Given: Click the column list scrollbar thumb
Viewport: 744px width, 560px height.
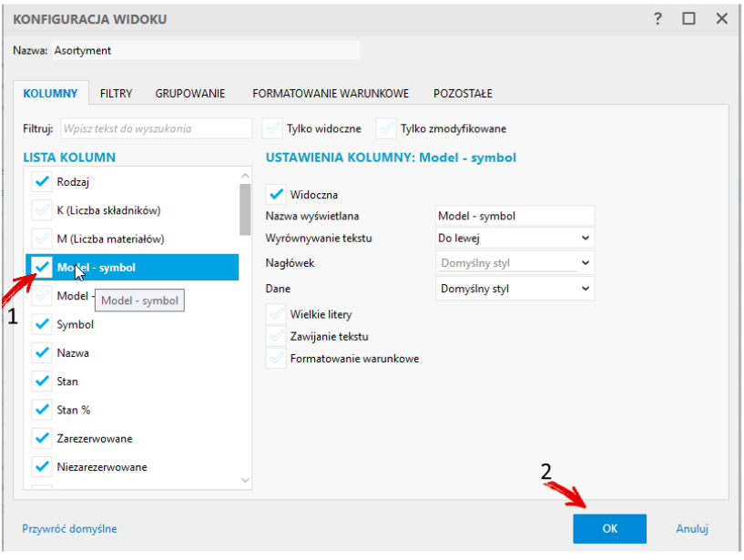Looking at the screenshot, I should [245, 209].
